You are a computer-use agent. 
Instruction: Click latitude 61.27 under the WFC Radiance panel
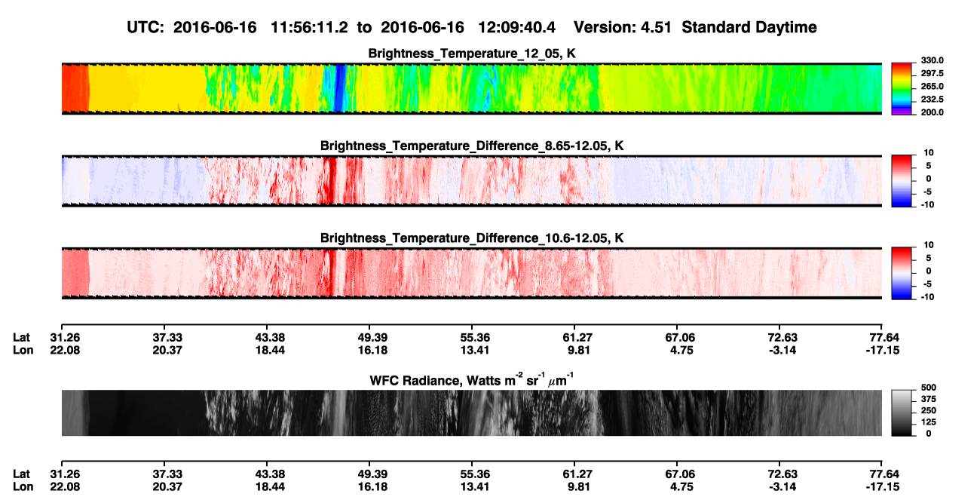click(574, 474)
